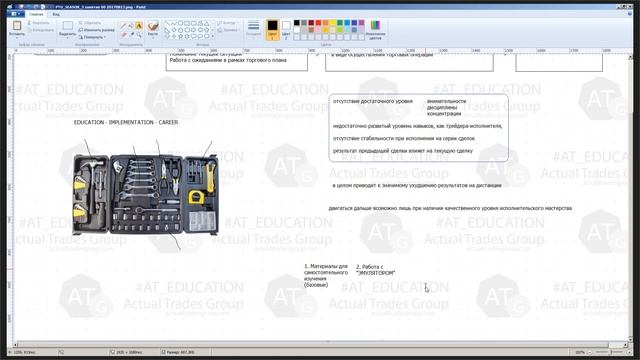Choose the indigo palette swatch
Viewport: 640px width, 360px height.
click(x=354, y=23)
